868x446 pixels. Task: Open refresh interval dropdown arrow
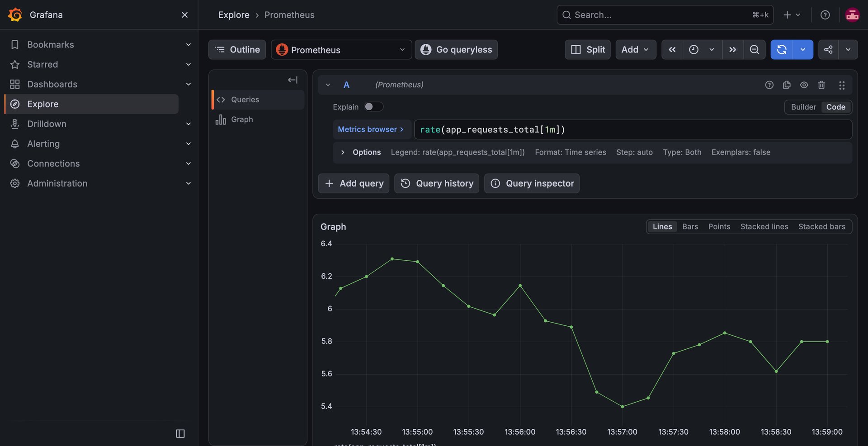click(x=803, y=50)
